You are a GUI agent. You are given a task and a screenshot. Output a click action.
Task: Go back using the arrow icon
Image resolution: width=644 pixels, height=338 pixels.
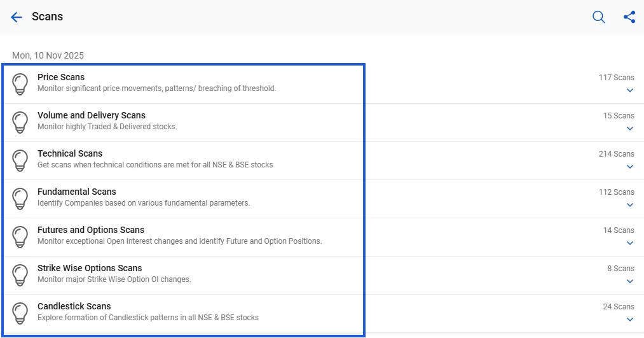coord(17,17)
